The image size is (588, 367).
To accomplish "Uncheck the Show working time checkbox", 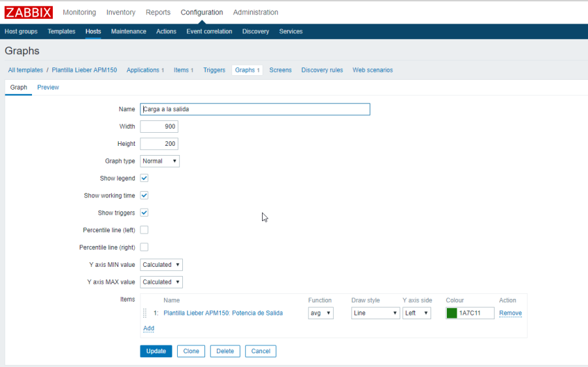I will tap(144, 195).
